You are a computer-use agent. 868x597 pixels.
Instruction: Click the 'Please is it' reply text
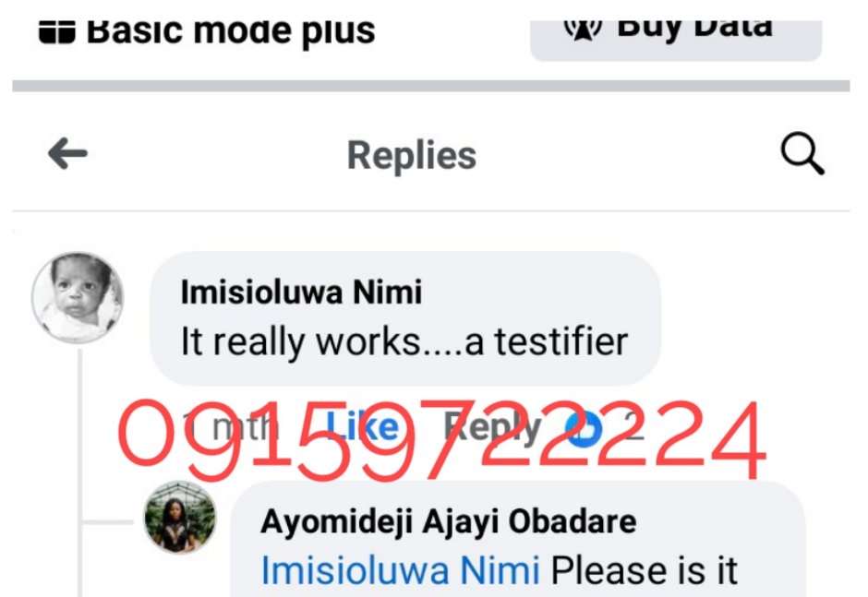coord(645,570)
